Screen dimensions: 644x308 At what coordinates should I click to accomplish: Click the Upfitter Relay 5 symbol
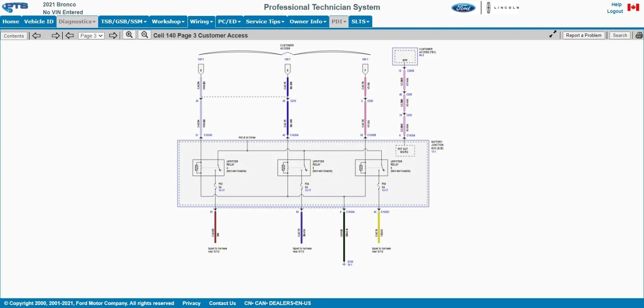coord(294,168)
